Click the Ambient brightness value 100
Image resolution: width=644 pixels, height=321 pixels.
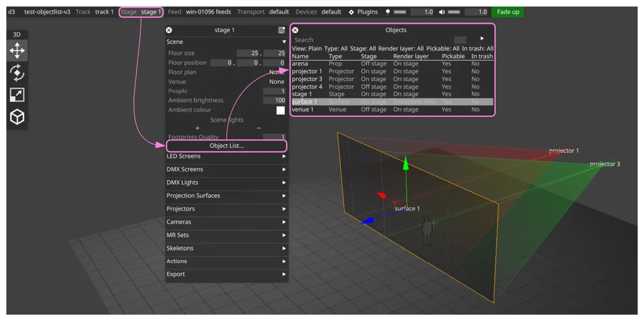tap(274, 100)
